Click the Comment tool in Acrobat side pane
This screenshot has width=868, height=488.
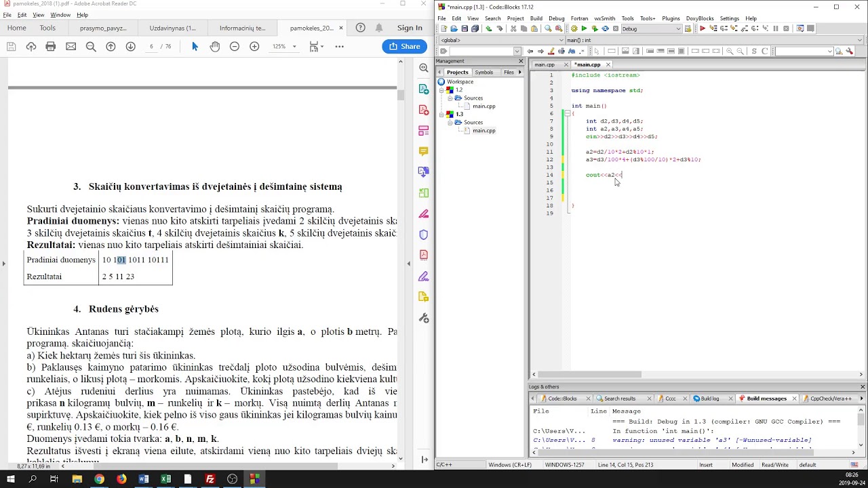click(424, 151)
